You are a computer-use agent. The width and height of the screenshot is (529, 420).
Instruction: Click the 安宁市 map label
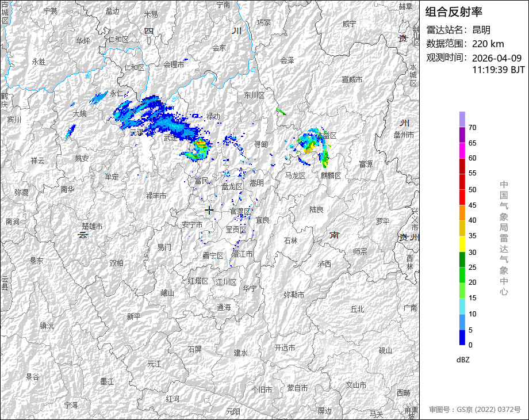pos(192,224)
